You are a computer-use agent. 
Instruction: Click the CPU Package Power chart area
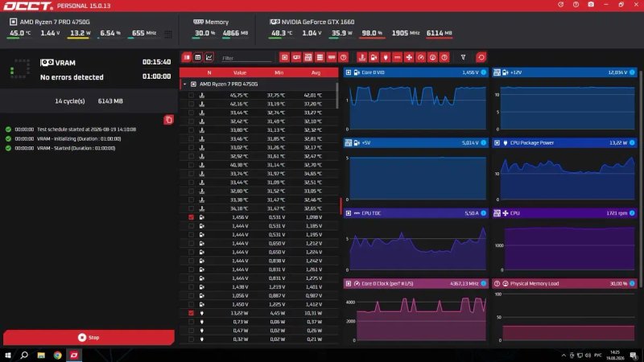567,176
